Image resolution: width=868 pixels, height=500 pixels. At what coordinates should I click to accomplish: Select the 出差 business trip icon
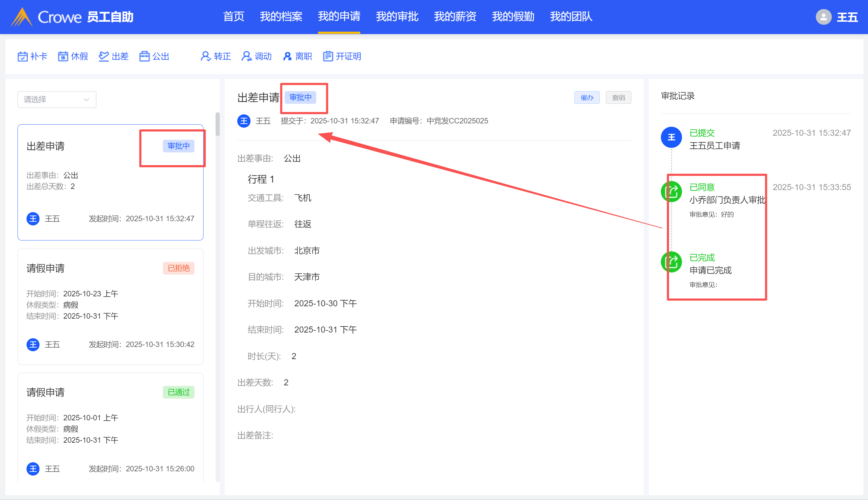point(104,56)
